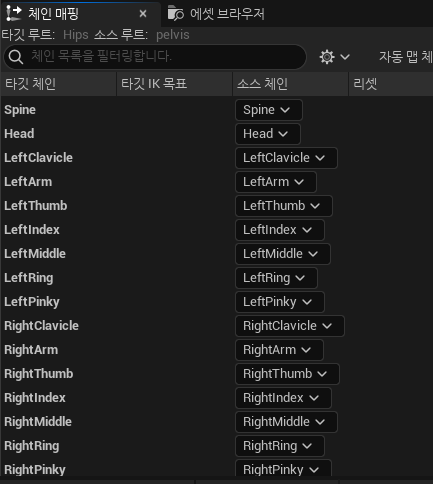
Task: Click the asset browser folder-search icon
Action: (176, 14)
